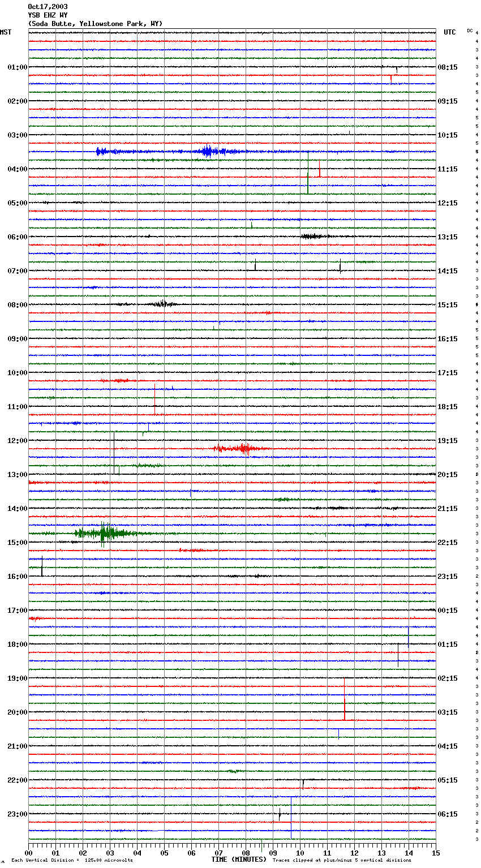Click the '12:00' MST time label
Screen dimensions: 481x868
pos(18,441)
